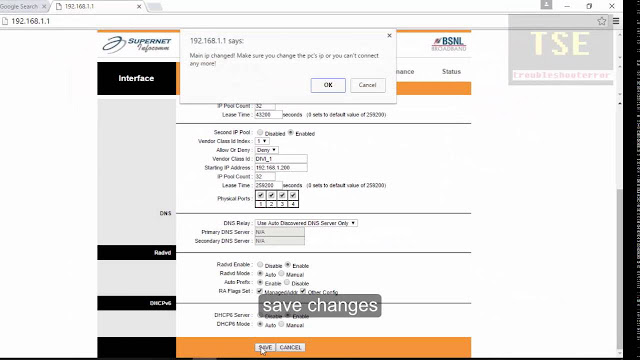Open the Allow Or Deny dropdown
The width and height of the screenshot is (640, 360).
(267, 150)
